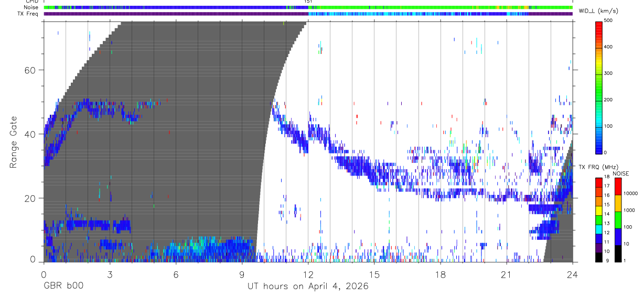Click the black bottom segment of the TX FRQ legend
644x297 pixels.
pos(599,257)
